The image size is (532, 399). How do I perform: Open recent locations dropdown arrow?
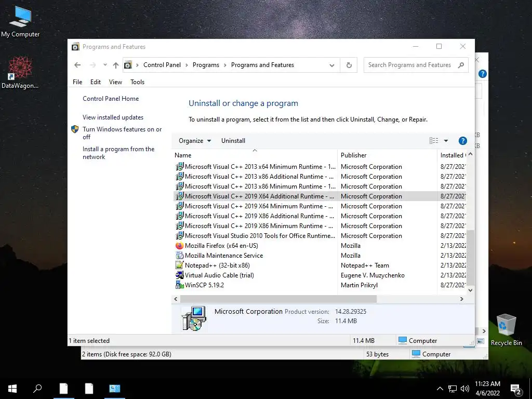tap(105, 64)
